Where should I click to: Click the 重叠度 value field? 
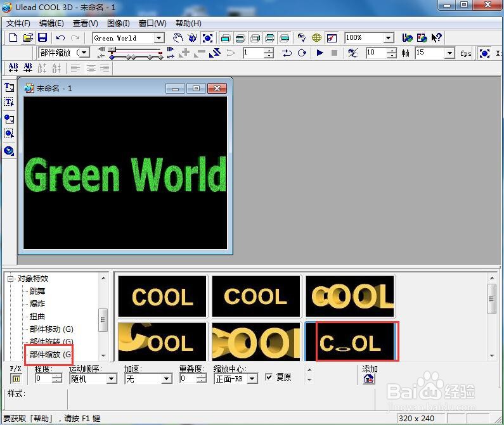[188, 379]
